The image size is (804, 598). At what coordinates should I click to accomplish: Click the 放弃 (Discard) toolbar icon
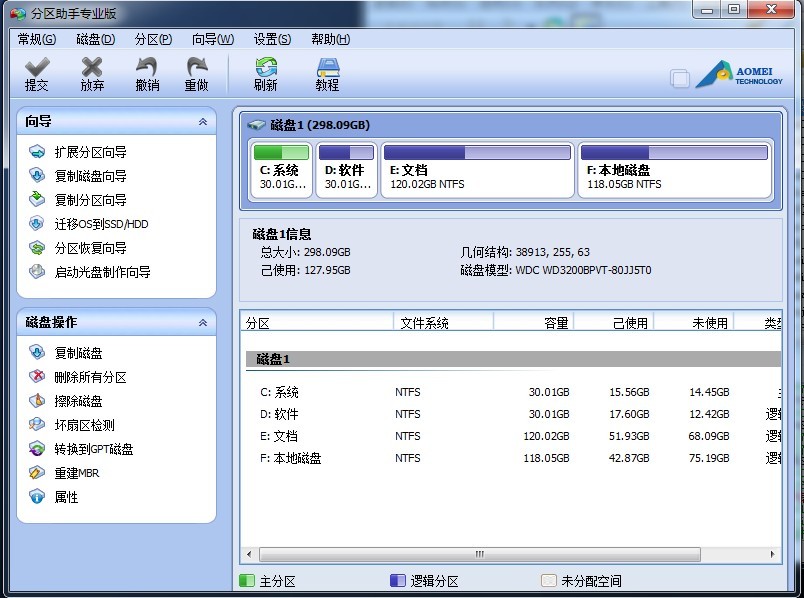coord(92,74)
